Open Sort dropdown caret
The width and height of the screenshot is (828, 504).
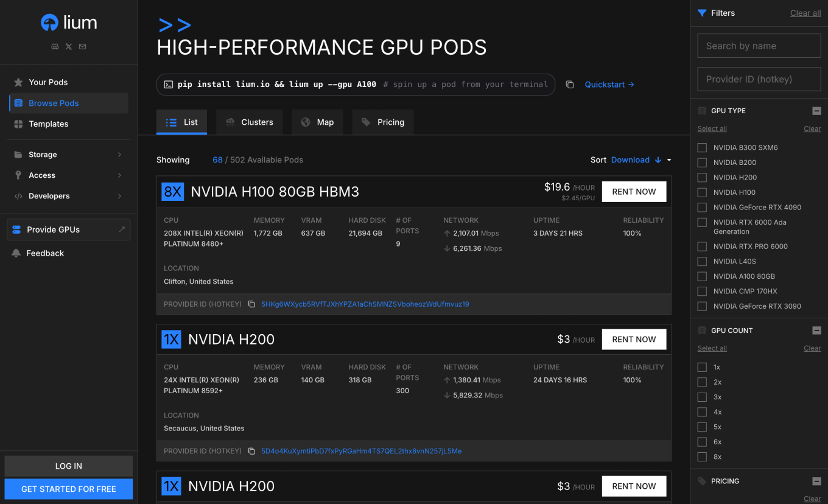point(669,160)
